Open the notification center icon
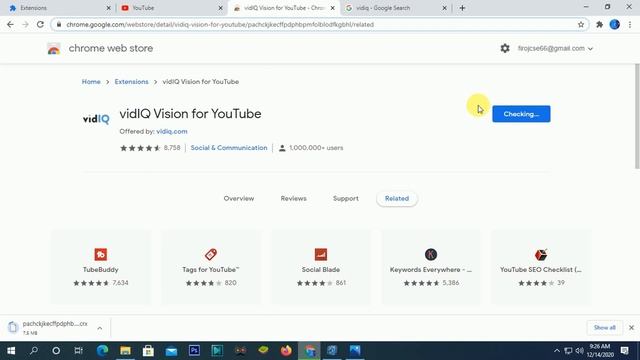 624,350
